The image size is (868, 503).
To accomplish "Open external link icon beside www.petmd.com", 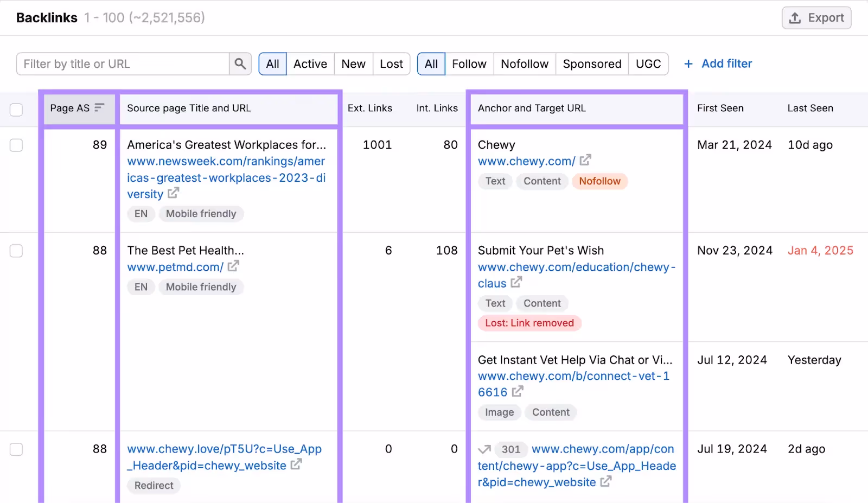I will tap(233, 266).
